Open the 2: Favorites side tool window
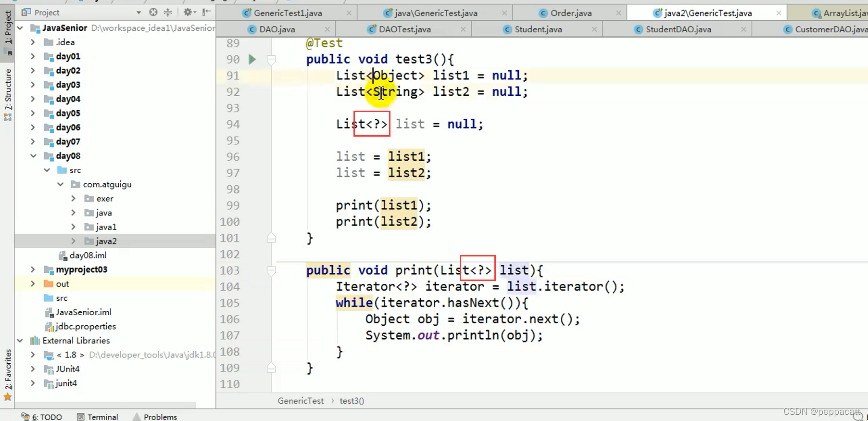The width and height of the screenshot is (868, 421). tap(8, 374)
